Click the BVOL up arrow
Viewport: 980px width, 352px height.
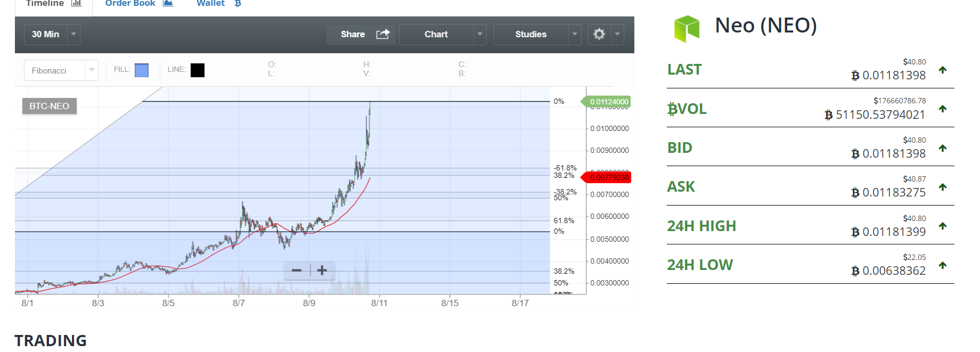click(x=943, y=109)
